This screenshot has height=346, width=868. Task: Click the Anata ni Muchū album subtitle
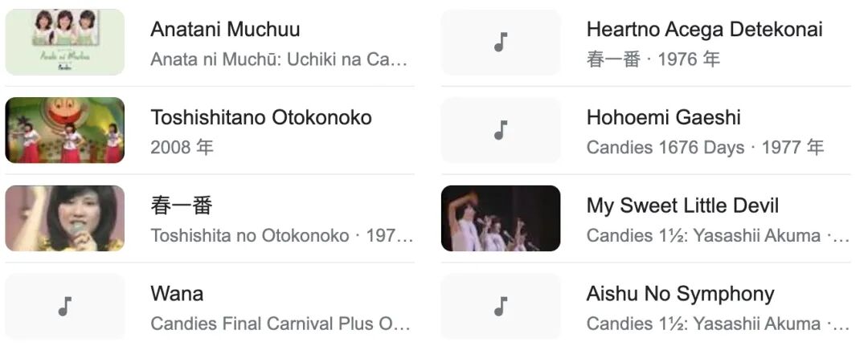(x=279, y=59)
